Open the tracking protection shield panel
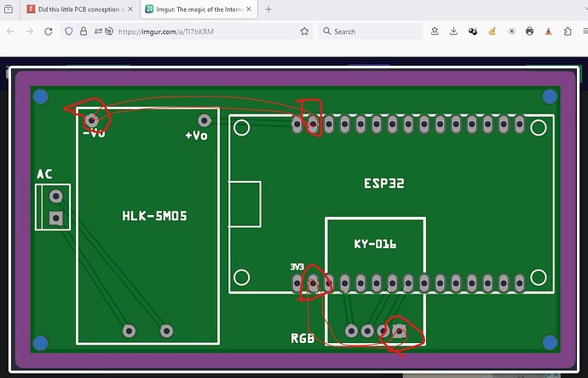The width and height of the screenshot is (588, 378). click(69, 32)
